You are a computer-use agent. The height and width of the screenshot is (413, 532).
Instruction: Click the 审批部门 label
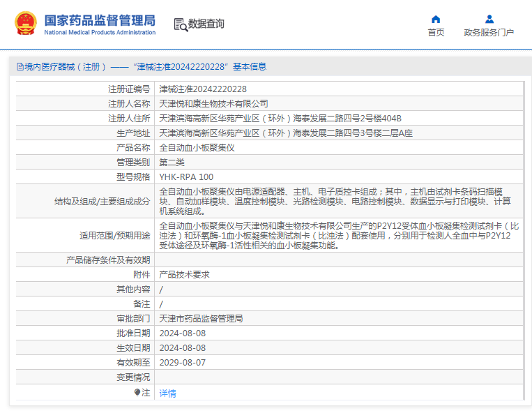click(133, 318)
